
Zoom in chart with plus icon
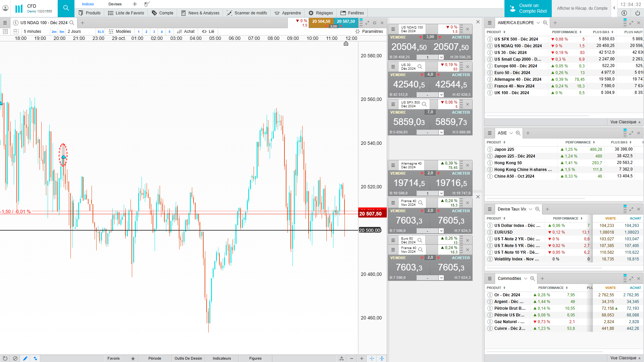coord(362,358)
